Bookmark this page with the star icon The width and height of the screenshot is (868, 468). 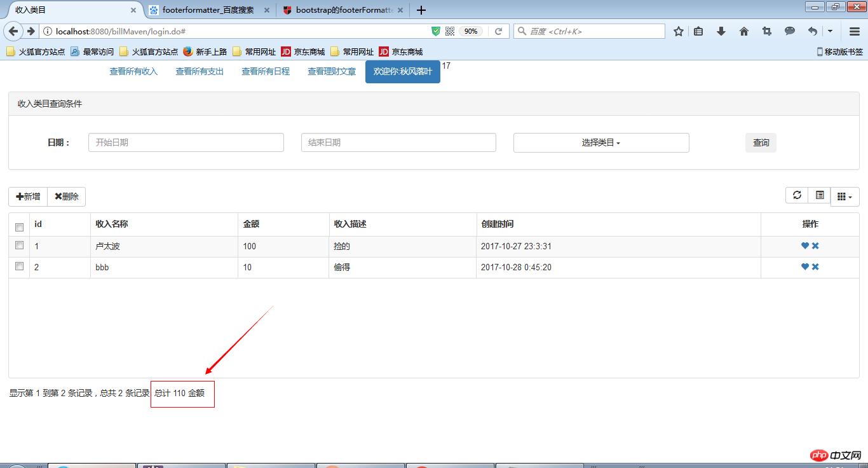pyautogui.click(x=679, y=31)
